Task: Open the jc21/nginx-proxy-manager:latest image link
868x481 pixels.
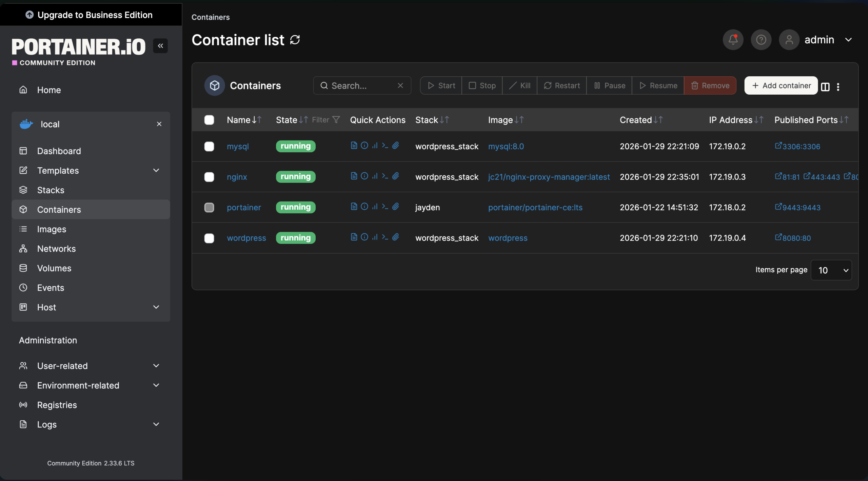Action: coord(549,177)
